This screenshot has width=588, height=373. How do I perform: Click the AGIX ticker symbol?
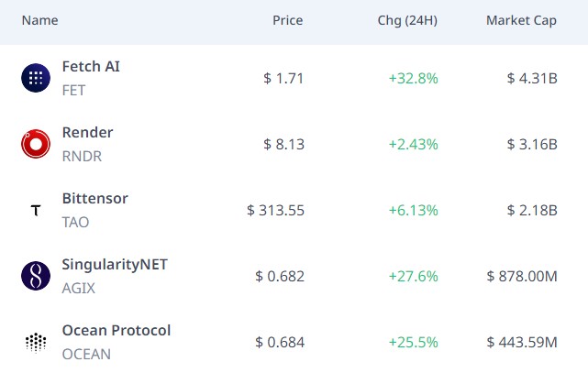[78, 288]
